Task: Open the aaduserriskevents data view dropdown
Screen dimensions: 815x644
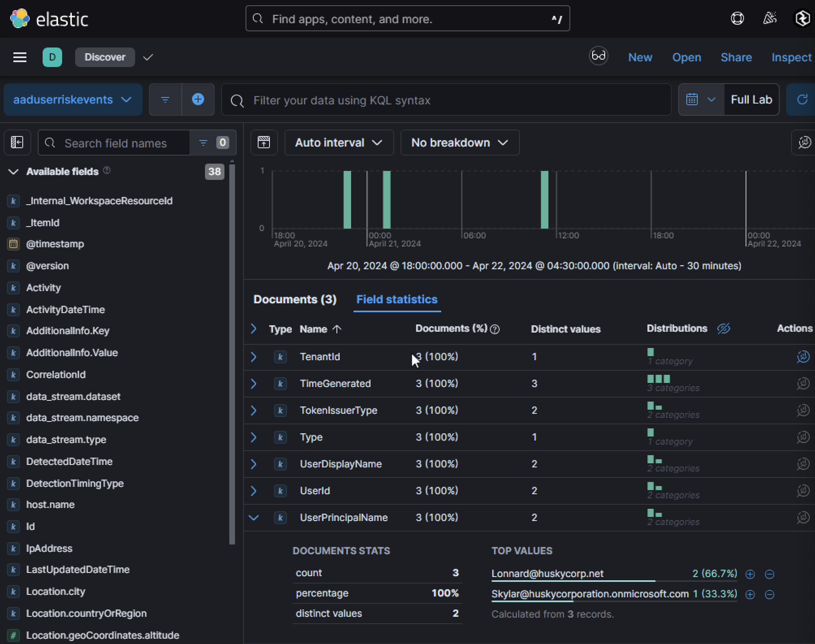Action: coord(73,99)
